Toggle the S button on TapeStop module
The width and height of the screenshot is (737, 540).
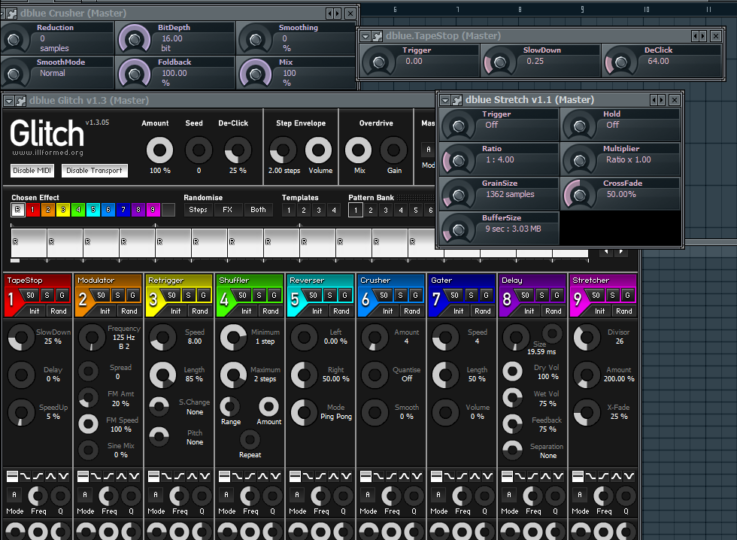[x=47, y=295]
